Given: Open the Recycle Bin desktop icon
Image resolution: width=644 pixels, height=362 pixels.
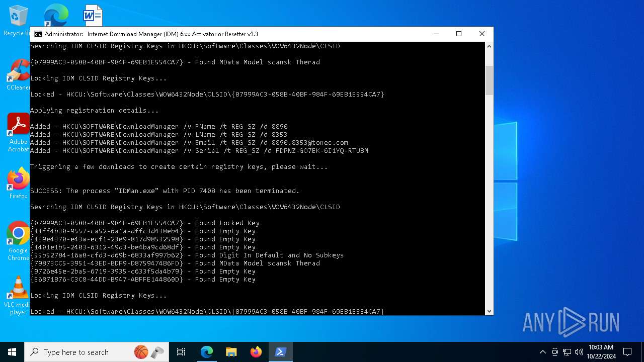Looking at the screenshot, I should tap(18, 21).
